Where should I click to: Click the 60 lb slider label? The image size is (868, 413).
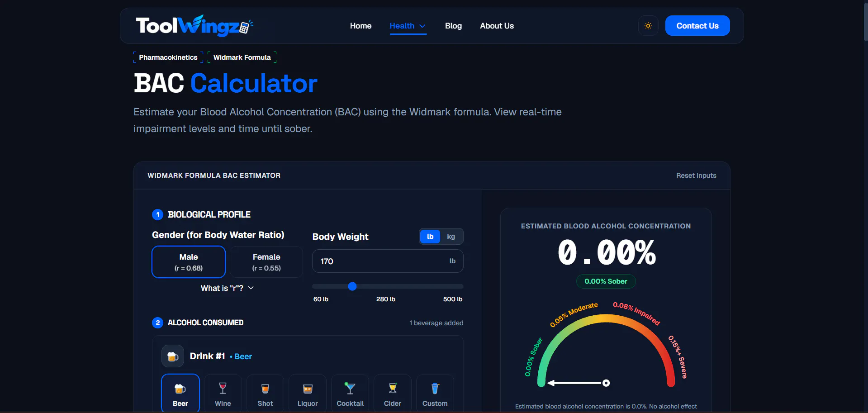click(321, 299)
